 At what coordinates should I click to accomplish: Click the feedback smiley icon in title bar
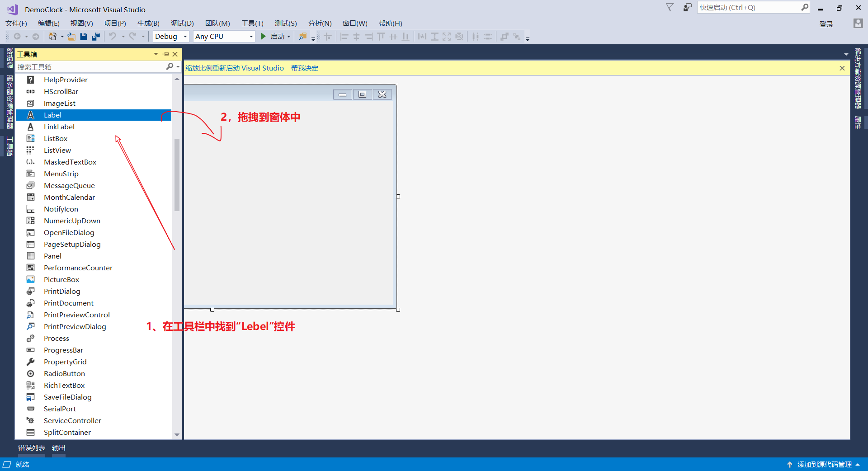tap(688, 7)
